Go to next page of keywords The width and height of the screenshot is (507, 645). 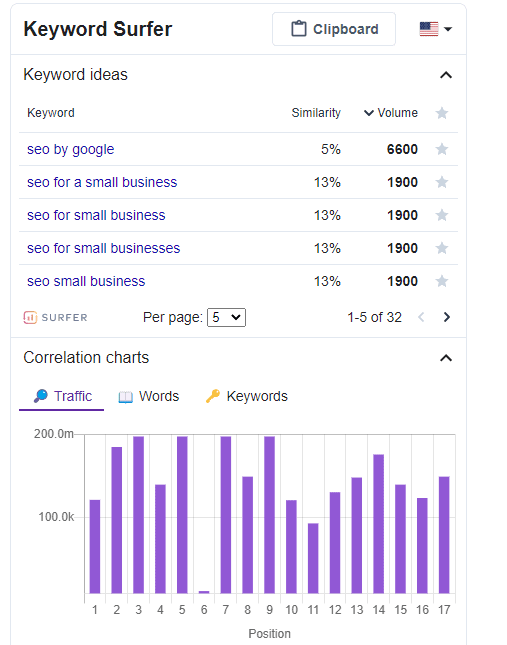(x=447, y=317)
